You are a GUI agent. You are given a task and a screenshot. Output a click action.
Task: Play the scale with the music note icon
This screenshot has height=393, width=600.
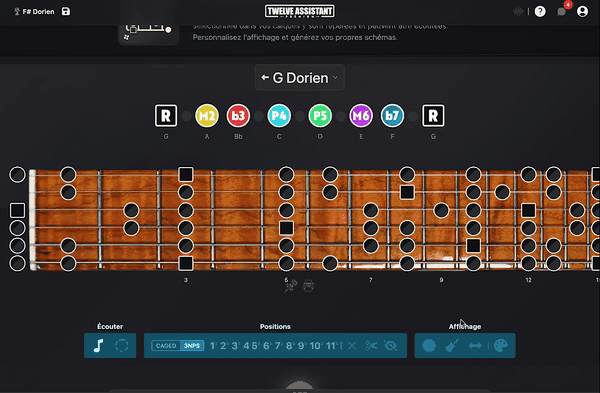tap(98, 346)
